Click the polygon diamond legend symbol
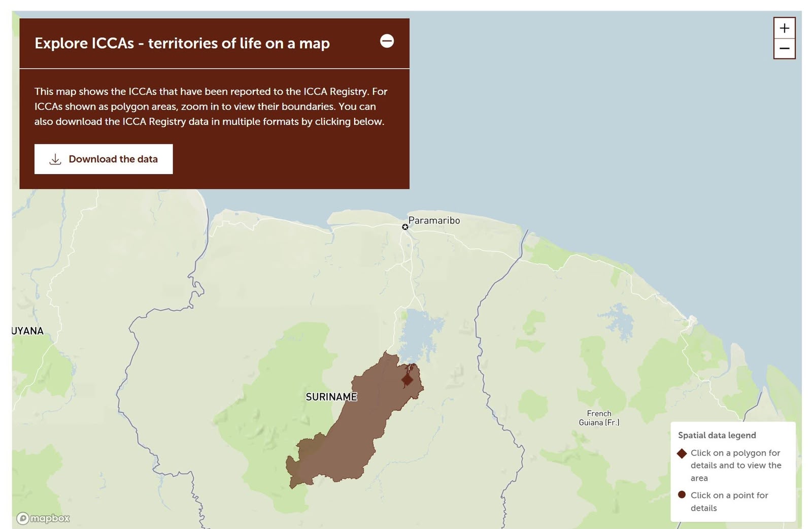Screen dimensions: 812x529 click(x=682, y=453)
